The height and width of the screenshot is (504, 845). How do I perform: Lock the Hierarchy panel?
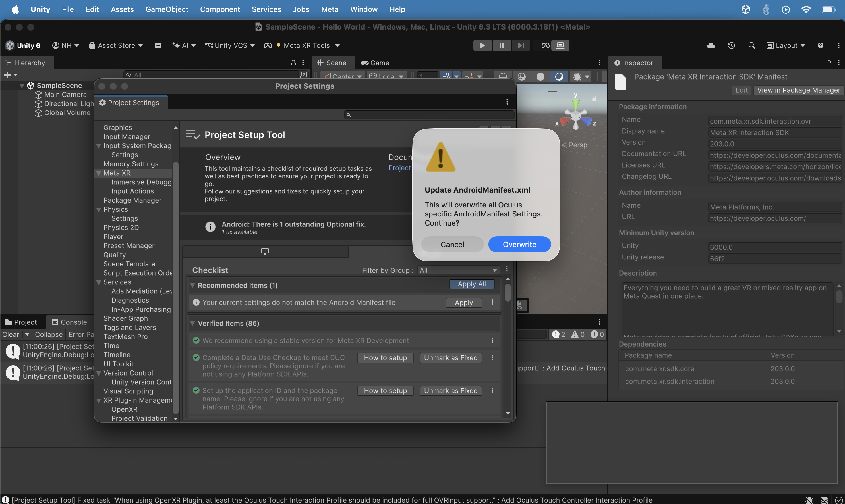click(293, 63)
